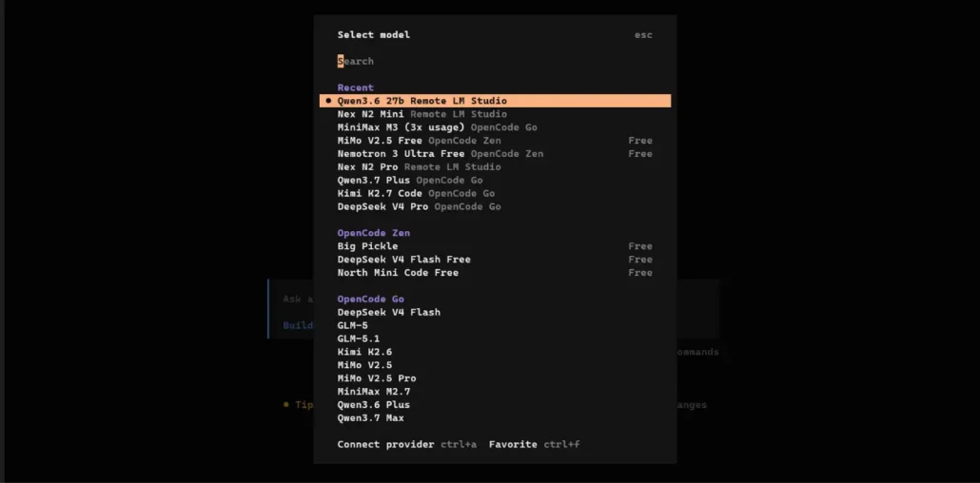Image resolution: width=980 pixels, height=483 pixels.
Task: Select the GLM-5 model
Action: point(495,325)
